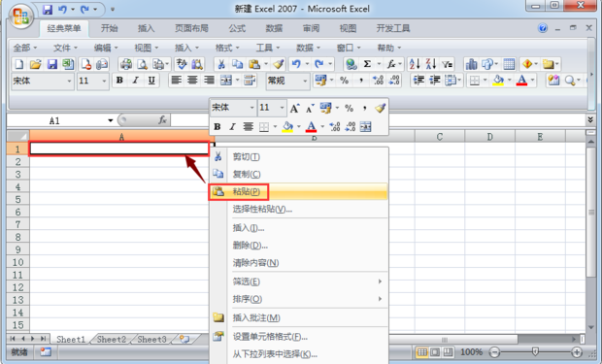The image size is (602, 364).
Task: Click the Open folder icon in toolbar
Action: click(35, 64)
